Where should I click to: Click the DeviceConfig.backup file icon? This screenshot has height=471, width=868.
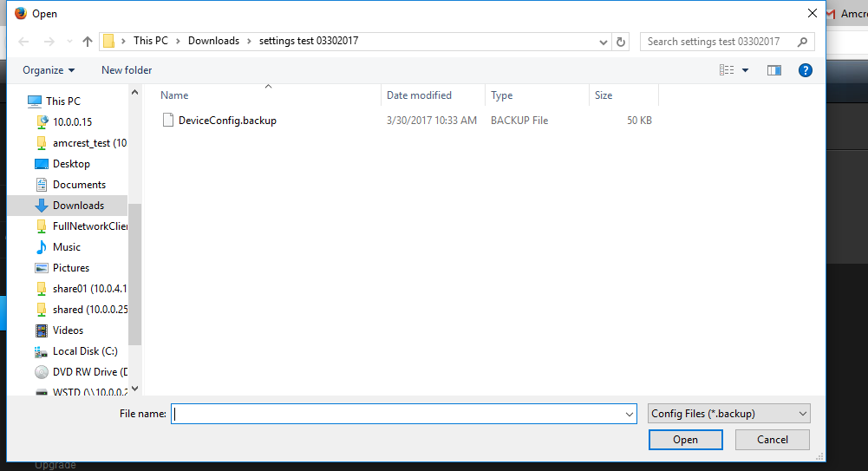coord(167,120)
